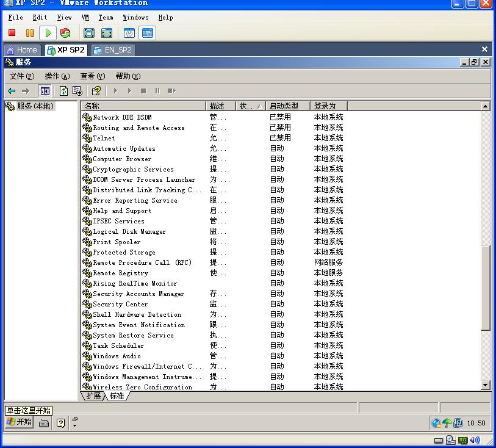Open the VMware Windows menu

135,18
